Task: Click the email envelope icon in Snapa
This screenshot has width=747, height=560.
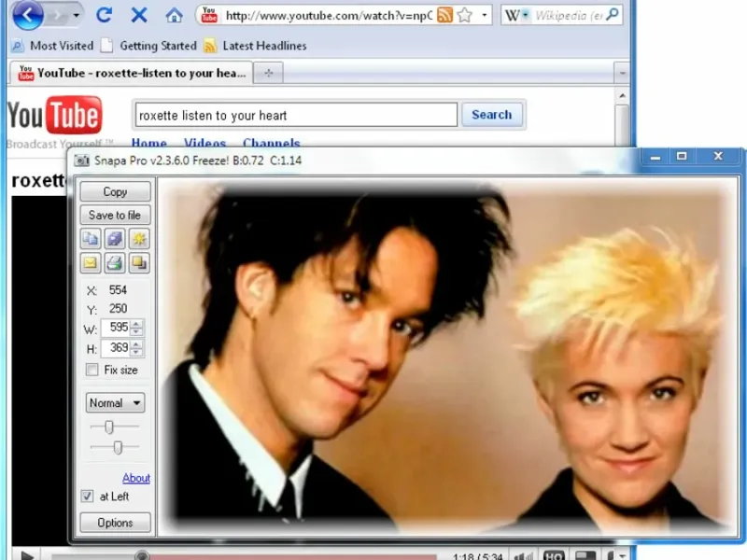Action: point(91,263)
